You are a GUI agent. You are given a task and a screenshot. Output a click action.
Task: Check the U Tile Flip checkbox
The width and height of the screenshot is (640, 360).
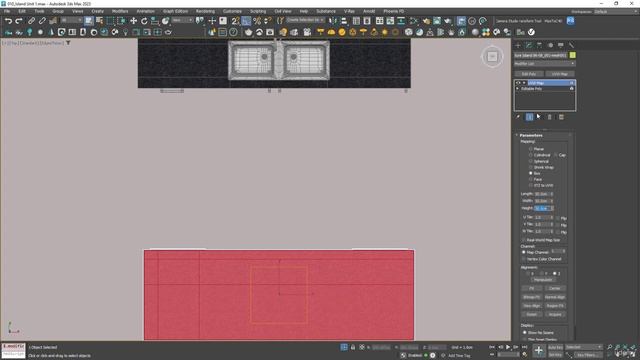click(x=558, y=218)
